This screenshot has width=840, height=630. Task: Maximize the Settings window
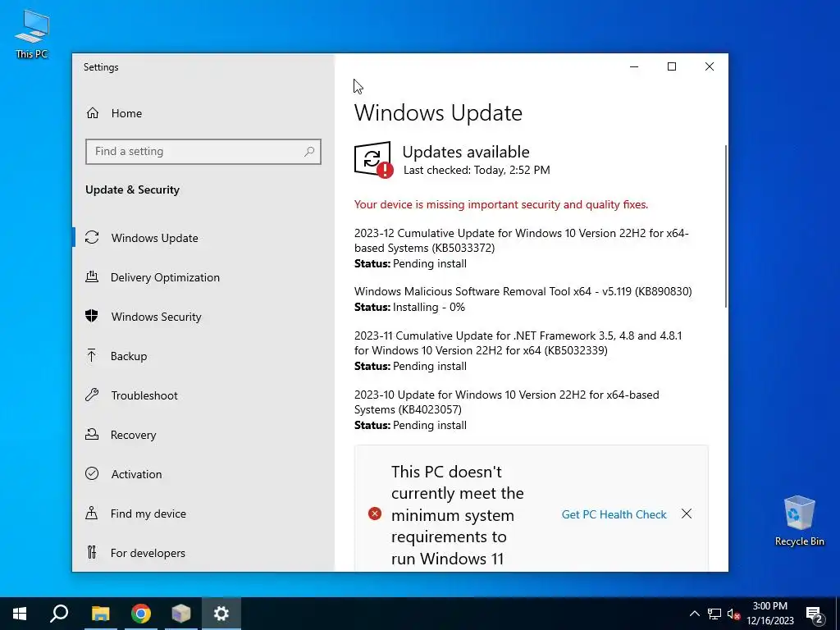tap(672, 66)
